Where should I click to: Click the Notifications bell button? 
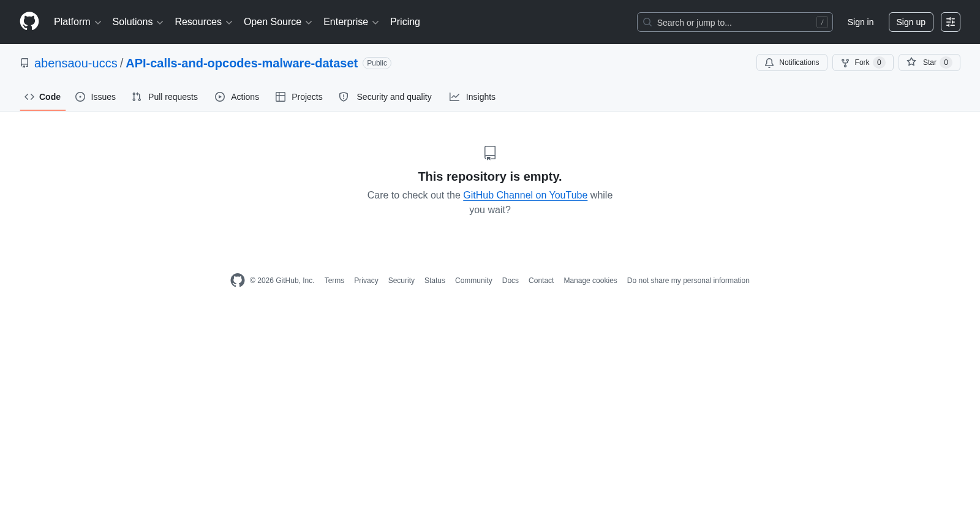(x=792, y=62)
